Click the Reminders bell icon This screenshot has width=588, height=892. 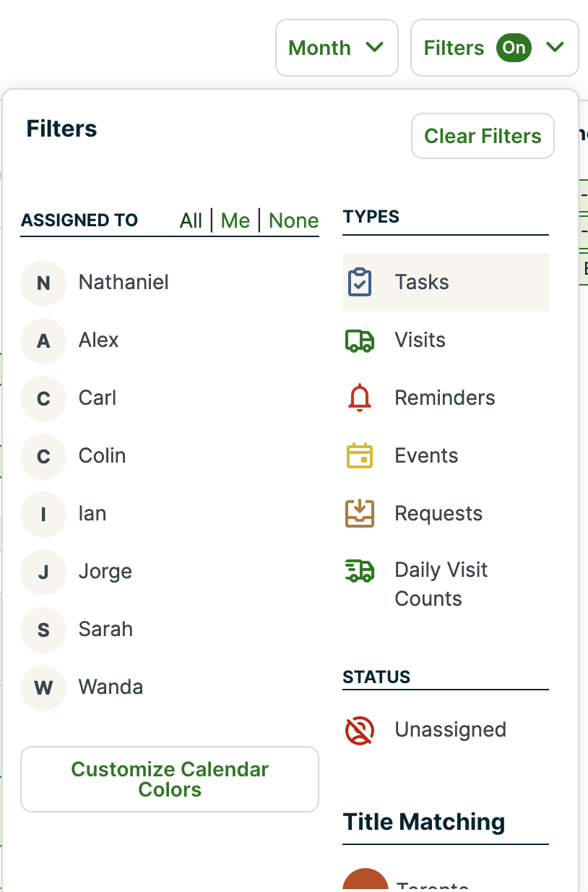[x=360, y=398]
